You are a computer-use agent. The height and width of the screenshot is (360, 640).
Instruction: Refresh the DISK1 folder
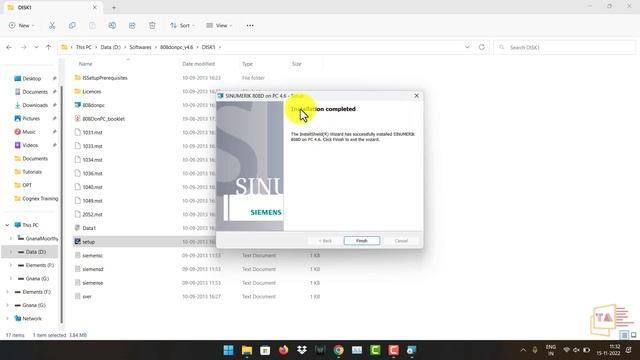click(482, 47)
